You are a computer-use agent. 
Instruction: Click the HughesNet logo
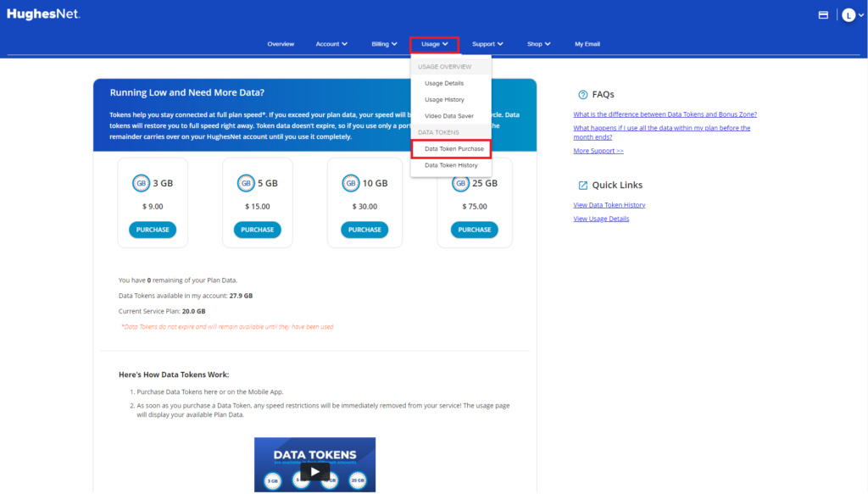42,14
